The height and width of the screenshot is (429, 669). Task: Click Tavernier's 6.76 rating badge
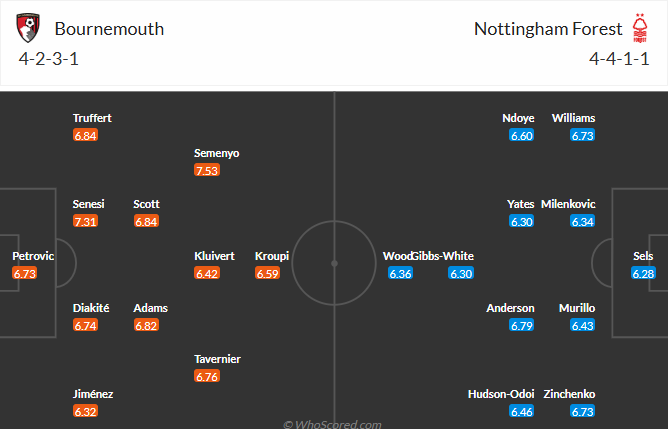pyautogui.click(x=207, y=376)
